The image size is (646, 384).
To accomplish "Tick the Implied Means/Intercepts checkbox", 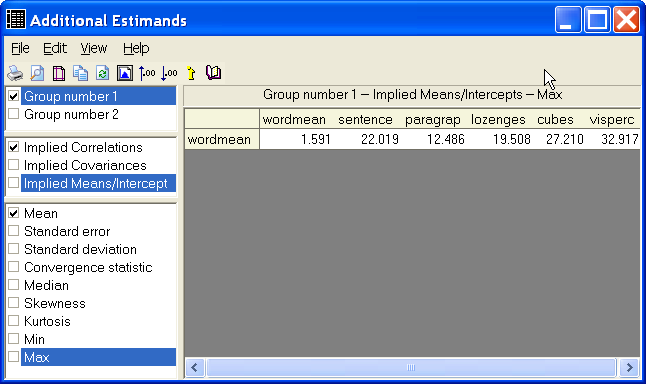I will click(x=14, y=183).
